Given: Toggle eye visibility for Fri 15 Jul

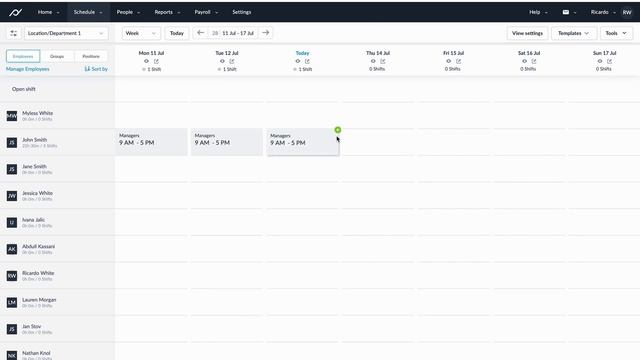Looking at the screenshot, I should click(x=449, y=61).
